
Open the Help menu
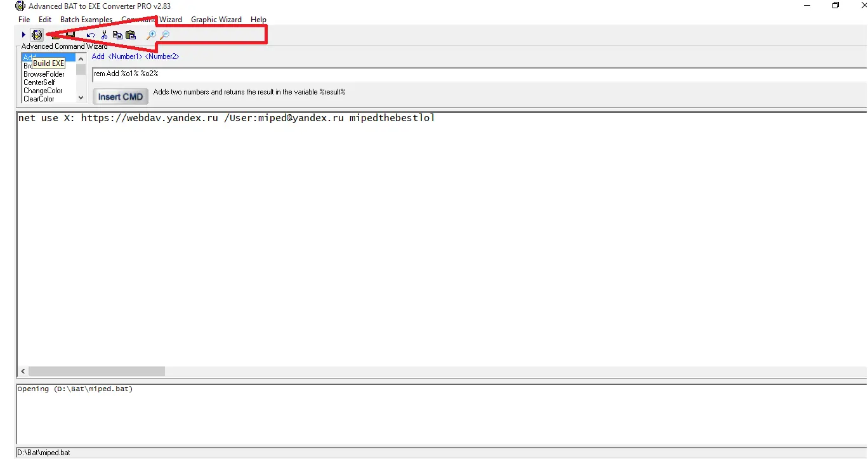[x=258, y=20]
